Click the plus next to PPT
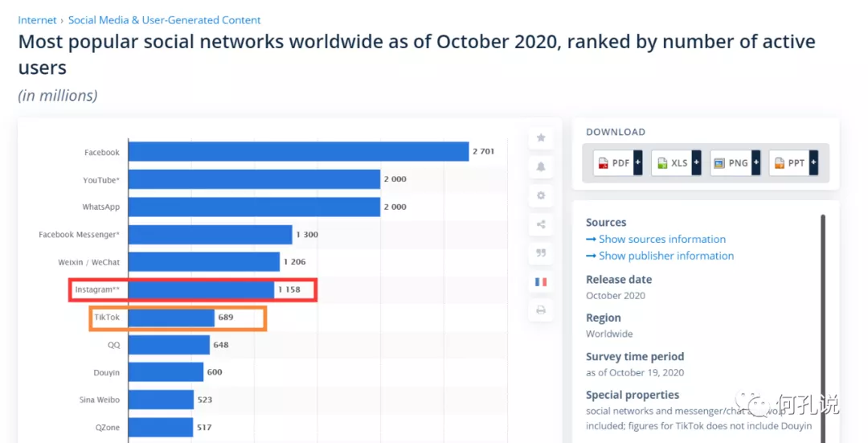 coord(813,162)
